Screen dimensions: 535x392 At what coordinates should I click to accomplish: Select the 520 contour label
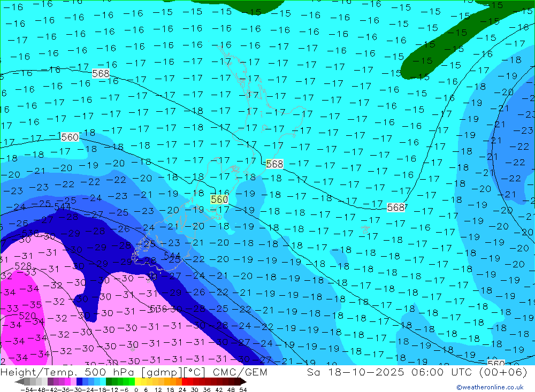(28, 316)
